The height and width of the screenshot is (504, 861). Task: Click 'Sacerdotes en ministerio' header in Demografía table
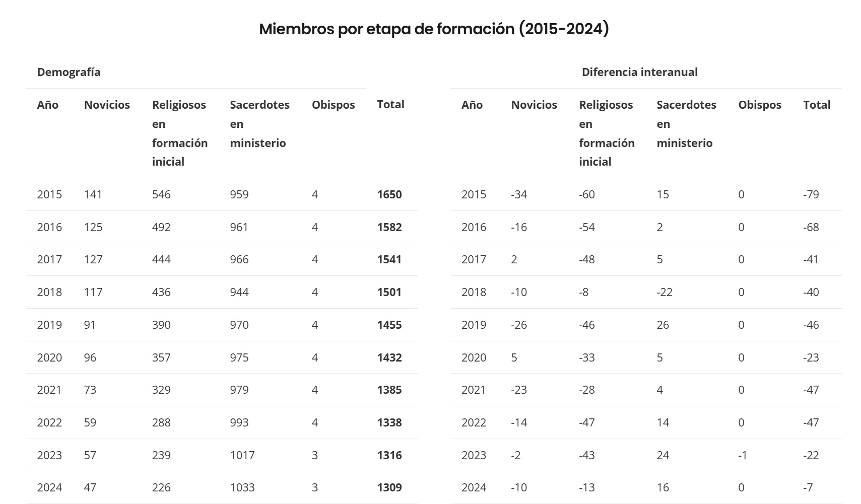pos(259,124)
